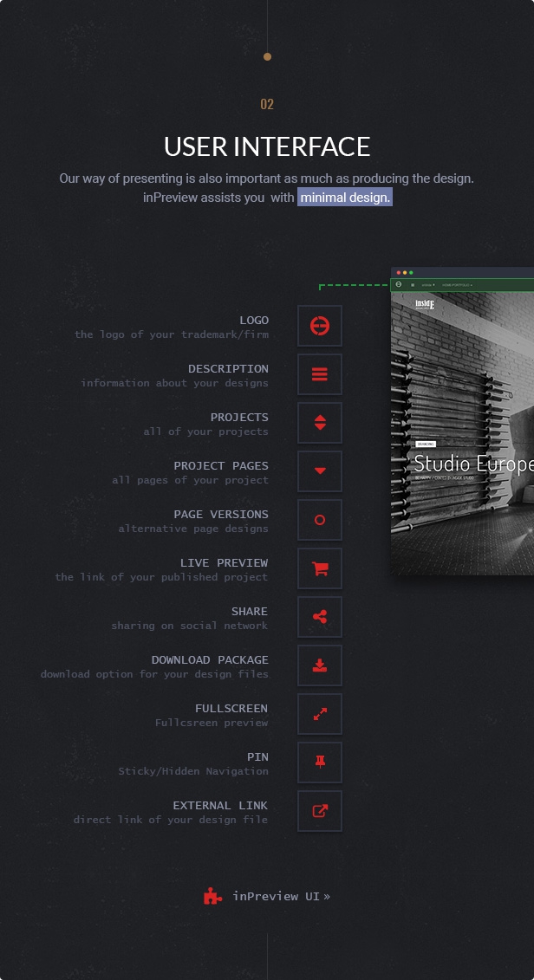
Task: Click the Branding tag in preview
Action: (x=425, y=444)
